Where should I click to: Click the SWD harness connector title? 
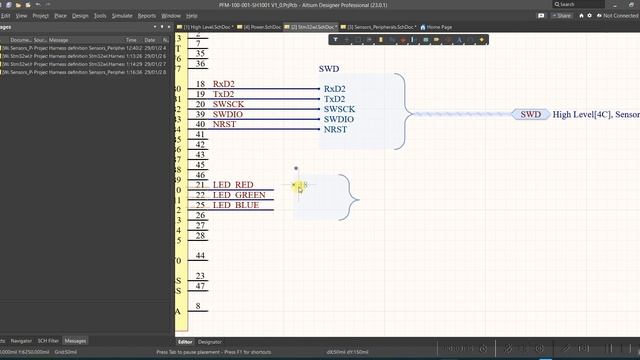click(x=329, y=69)
